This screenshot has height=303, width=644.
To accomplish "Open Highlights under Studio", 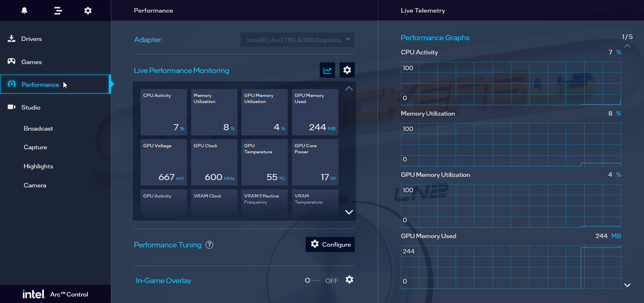I will pyautogui.click(x=38, y=166).
